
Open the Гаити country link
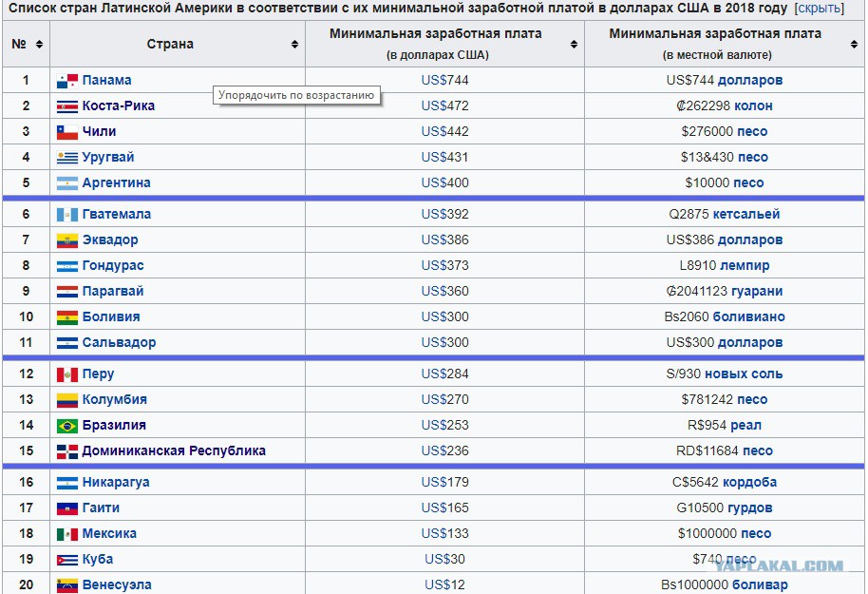[x=101, y=508]
